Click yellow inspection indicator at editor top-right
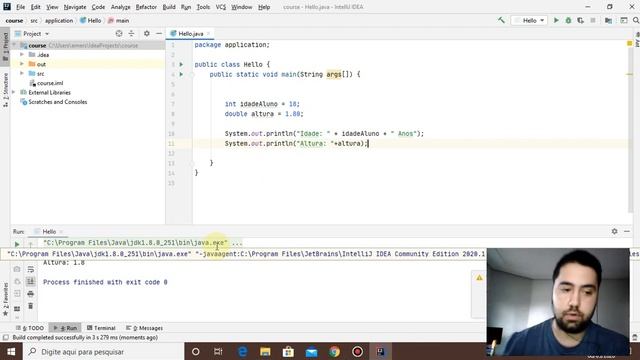 point(629,43)
